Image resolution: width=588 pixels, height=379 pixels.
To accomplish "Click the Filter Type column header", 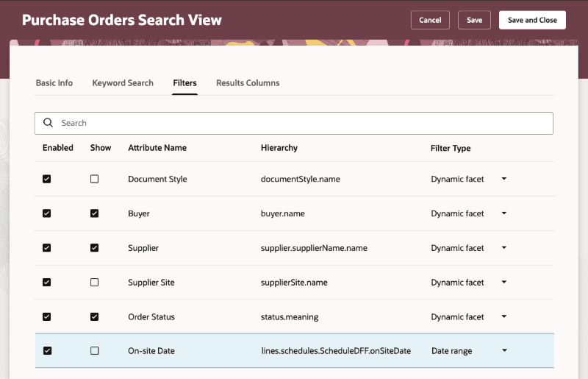I will click(451, 148).
